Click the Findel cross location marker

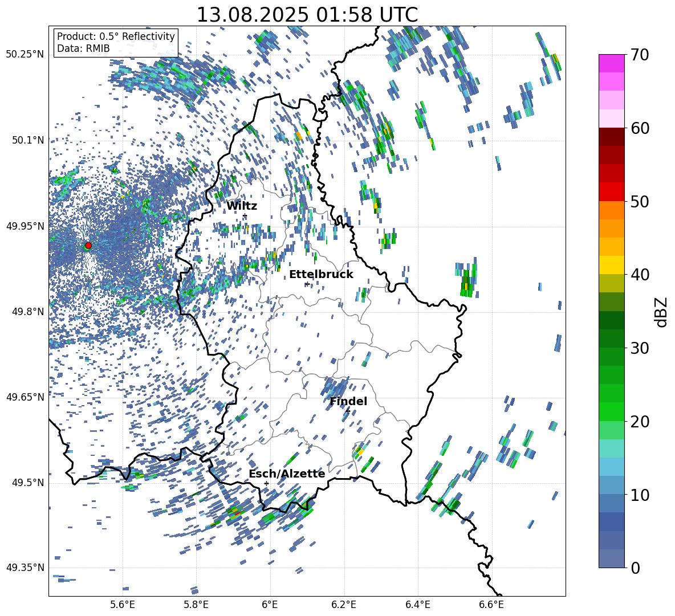coord(348,411)
